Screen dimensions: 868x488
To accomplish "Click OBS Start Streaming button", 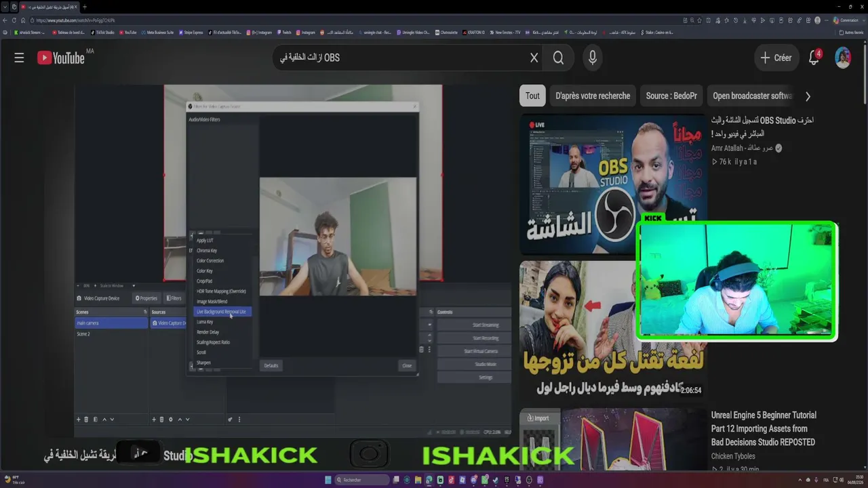I will click(486, 325).
